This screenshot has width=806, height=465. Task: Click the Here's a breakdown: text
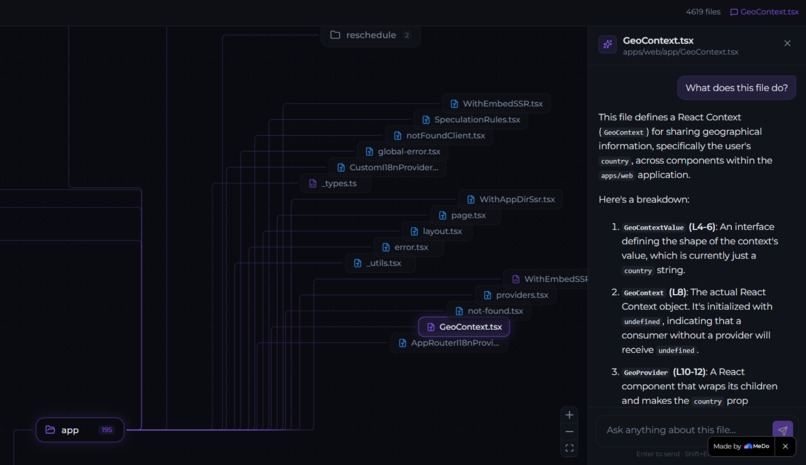tap(644, 199)
